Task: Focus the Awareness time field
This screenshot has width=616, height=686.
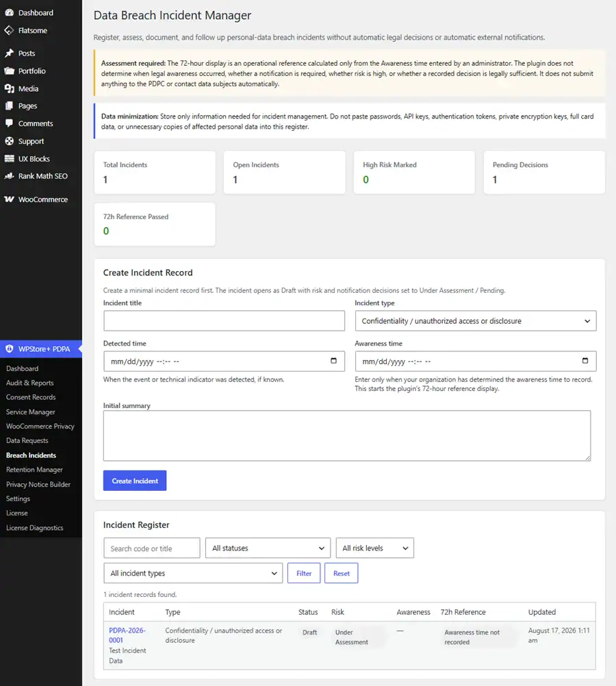Action: [476, 361]
